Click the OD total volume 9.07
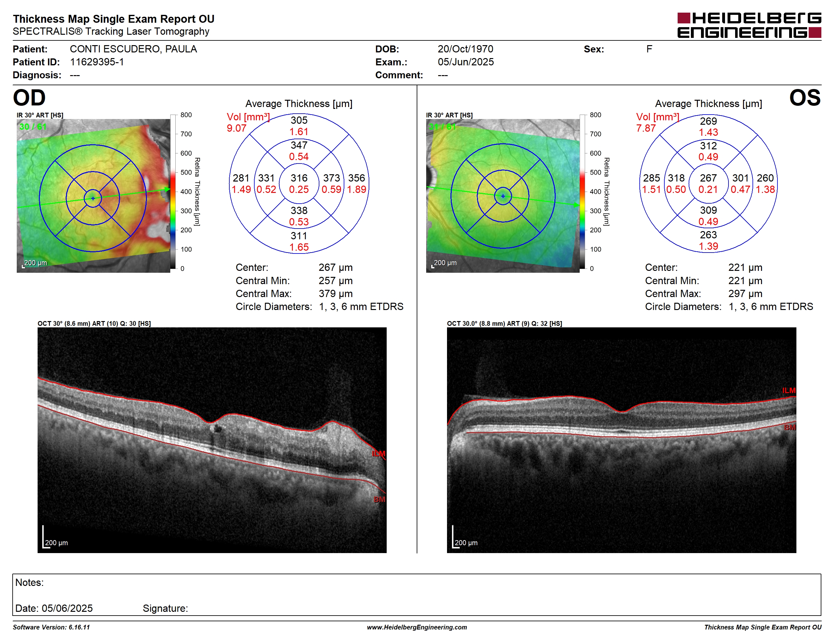Image resolution: width=834 pixels, height=644 pixels. [x=236, y=128]
